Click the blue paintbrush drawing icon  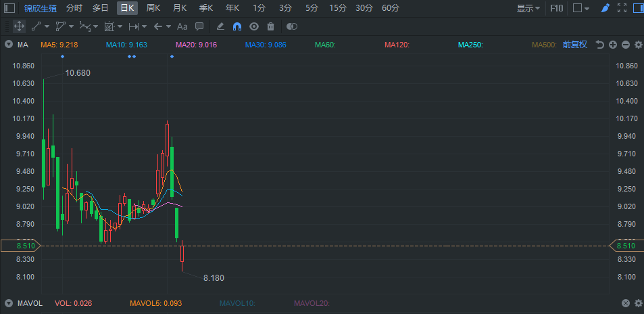605,8
